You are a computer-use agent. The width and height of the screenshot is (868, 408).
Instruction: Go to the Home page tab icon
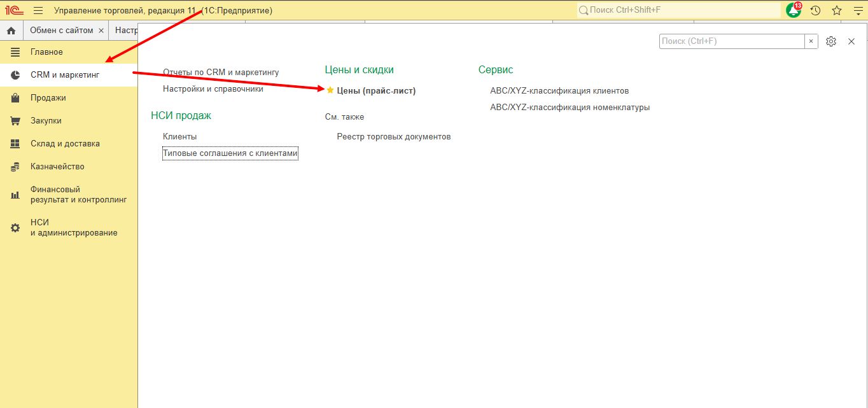(11, 31)
